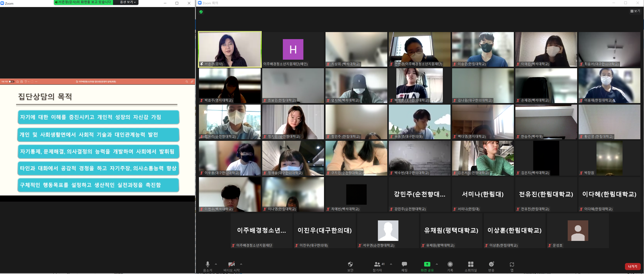Open the Reactions (반응) menu
Viewport: 644px width, 274px height.
pyautogui.click(x=491, y=265)
